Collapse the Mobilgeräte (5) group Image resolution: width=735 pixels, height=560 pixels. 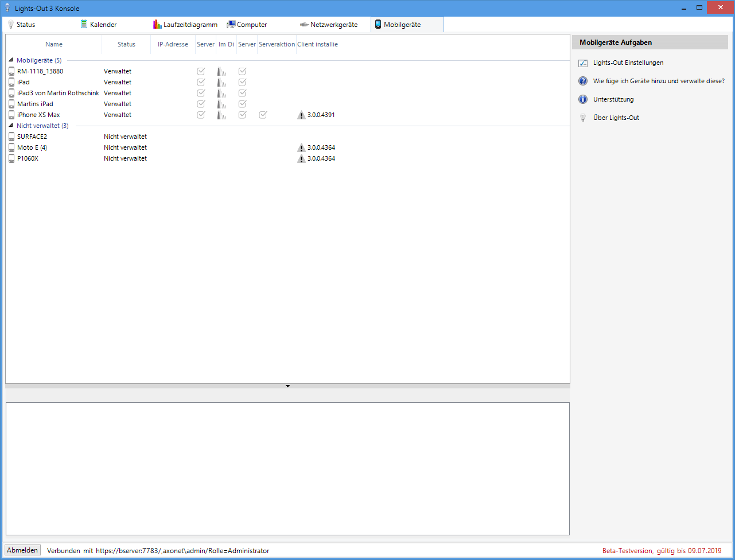click(11, 60)
